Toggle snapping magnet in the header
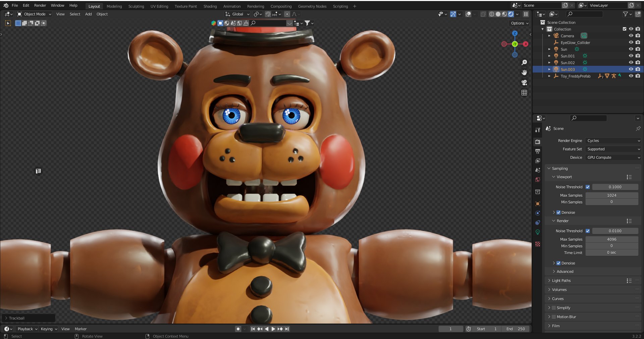 click(x=268, y=14)
